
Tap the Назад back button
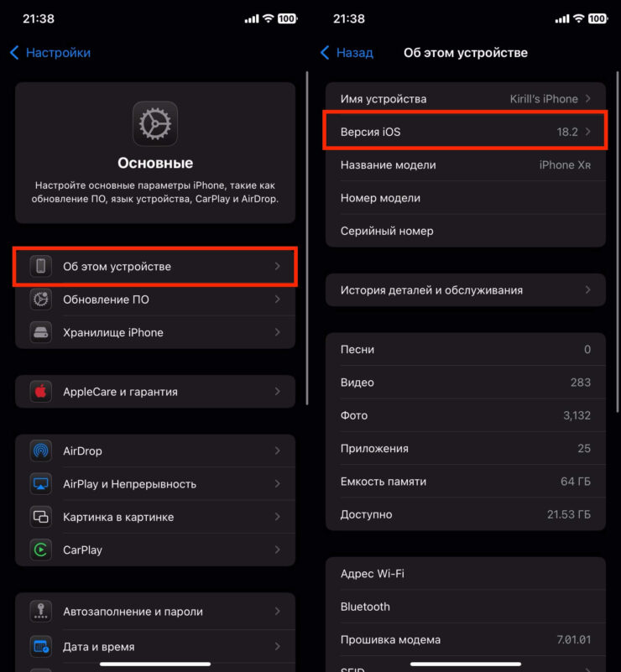pyautogui.click(x=347, y=53)
